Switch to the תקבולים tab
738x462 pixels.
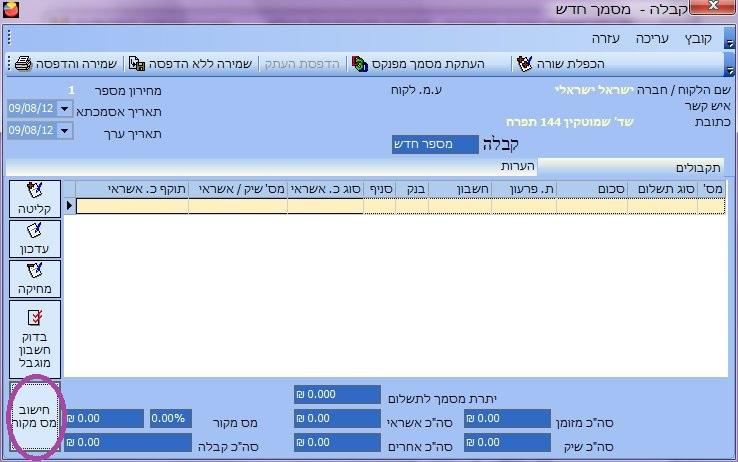[631, 167]
